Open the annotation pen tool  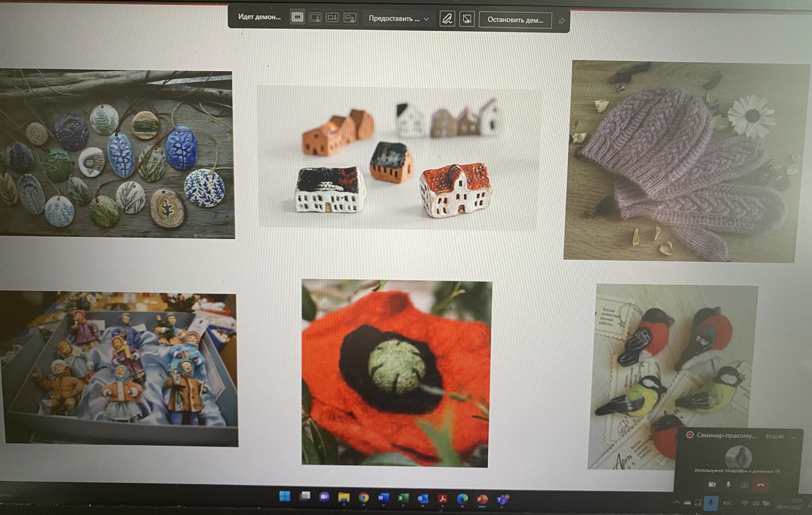click(447, 18)
